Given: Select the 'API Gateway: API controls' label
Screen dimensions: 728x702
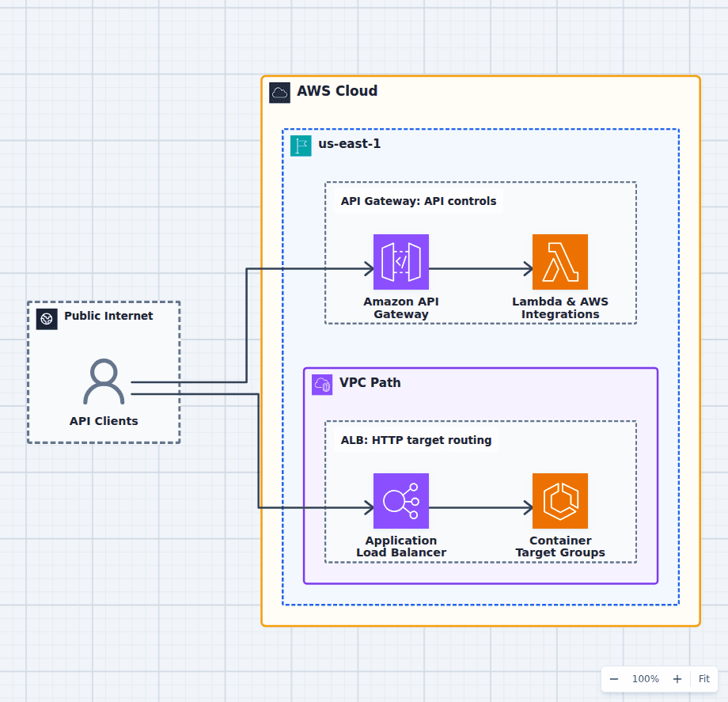Looking at the screenshot, I should 419,201.
